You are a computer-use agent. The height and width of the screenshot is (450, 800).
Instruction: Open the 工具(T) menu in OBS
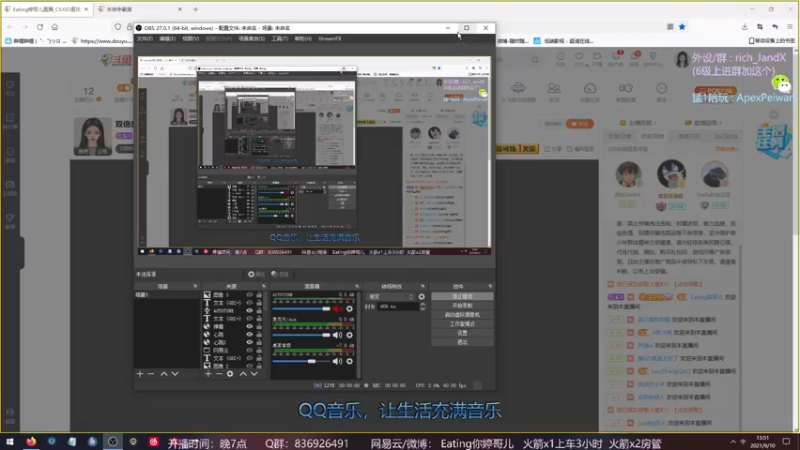[280, 39]
